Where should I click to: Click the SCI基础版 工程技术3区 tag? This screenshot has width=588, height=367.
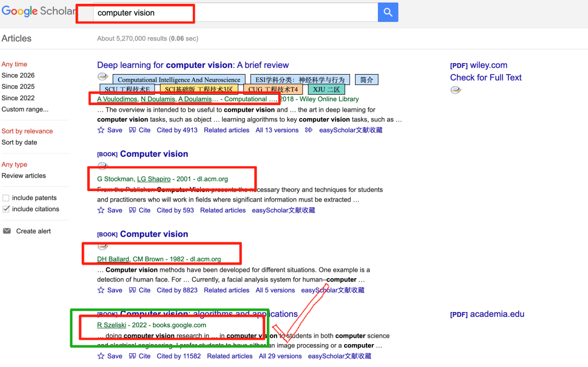(x=199, y=89)
